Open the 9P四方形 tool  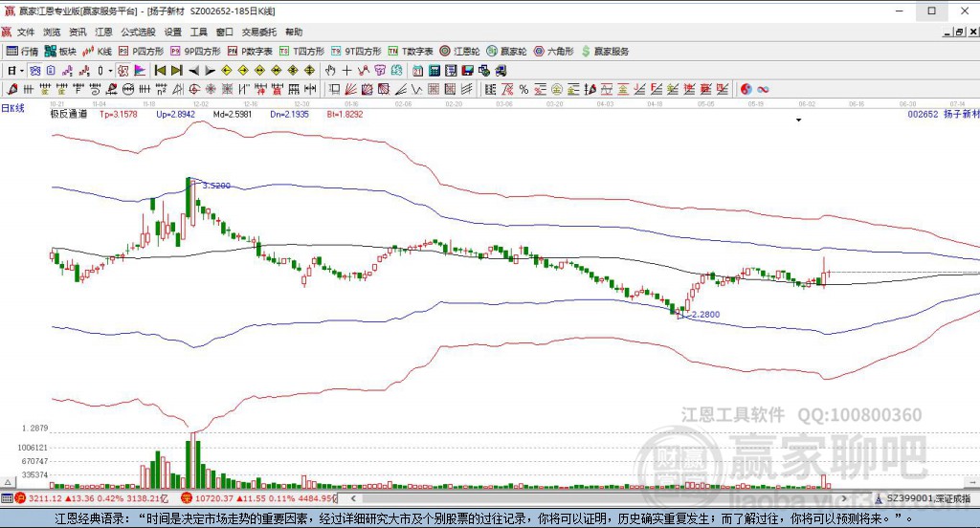pos(195,52)
